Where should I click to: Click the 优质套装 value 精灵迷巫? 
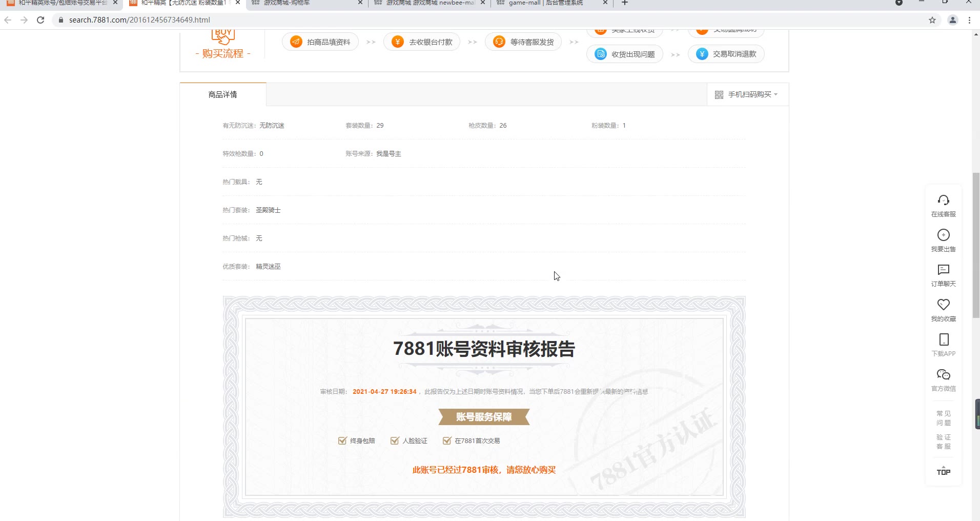click(x=268, y=267)
